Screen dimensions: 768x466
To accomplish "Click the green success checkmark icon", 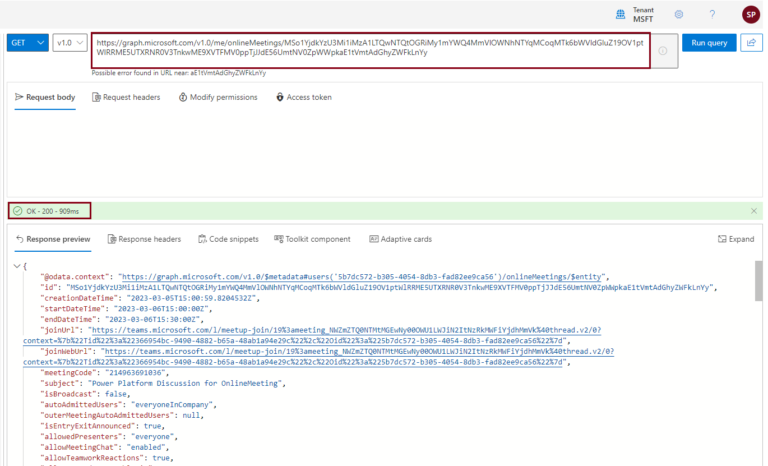I will click(x=17, y=211).
